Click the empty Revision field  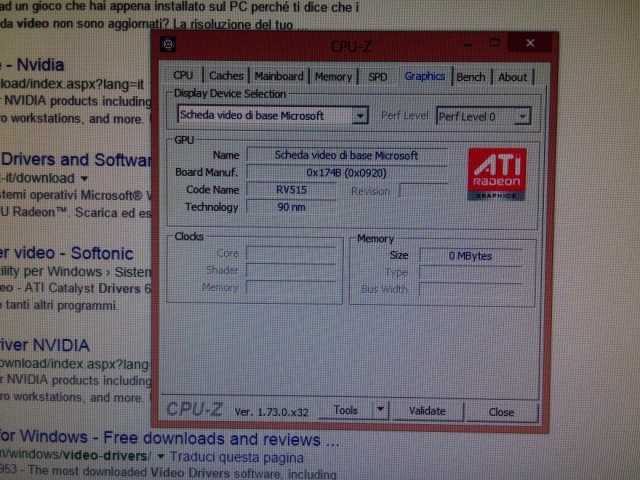coord(424,191)
